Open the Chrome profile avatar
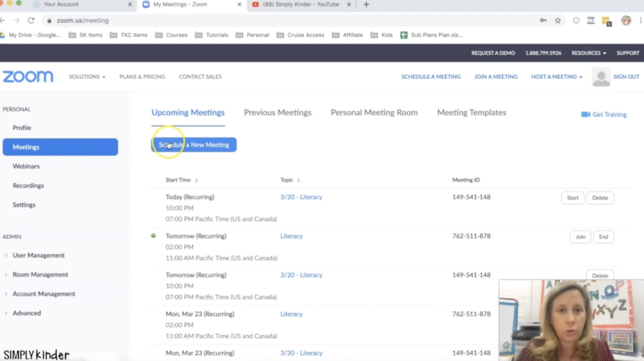 pyautogui.click(x=626, y=20)
